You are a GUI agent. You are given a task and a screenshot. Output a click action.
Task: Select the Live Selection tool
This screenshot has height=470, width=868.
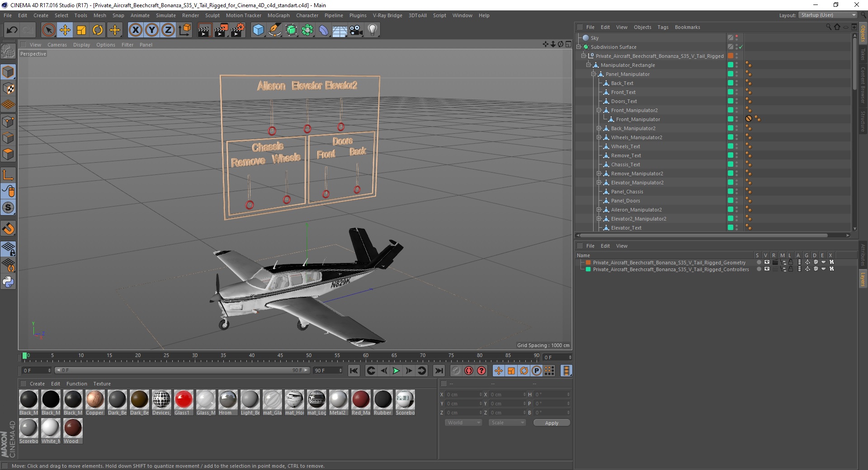(x=48, y=30)
